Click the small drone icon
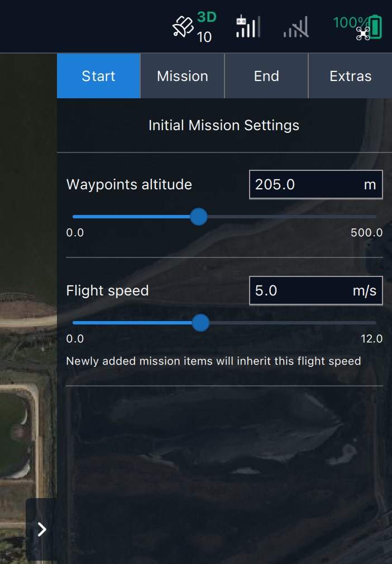Screen dimensions: 392x564 click(363, 35)
